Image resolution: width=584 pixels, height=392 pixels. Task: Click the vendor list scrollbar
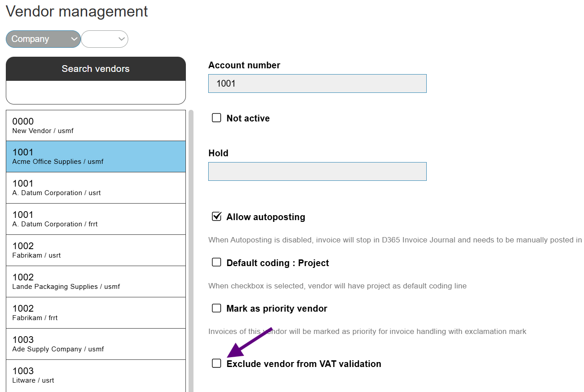pyautogui.click(x=191, y=250)
